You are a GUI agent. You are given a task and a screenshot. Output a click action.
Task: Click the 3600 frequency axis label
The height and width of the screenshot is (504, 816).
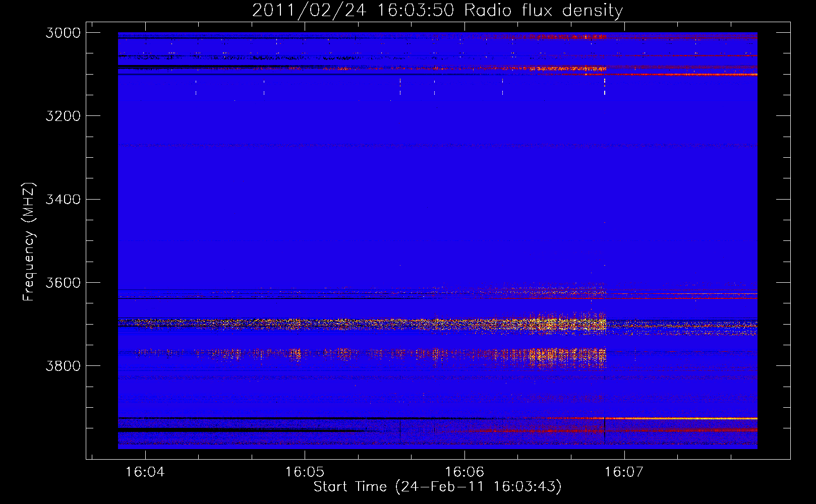pos(63,282)
